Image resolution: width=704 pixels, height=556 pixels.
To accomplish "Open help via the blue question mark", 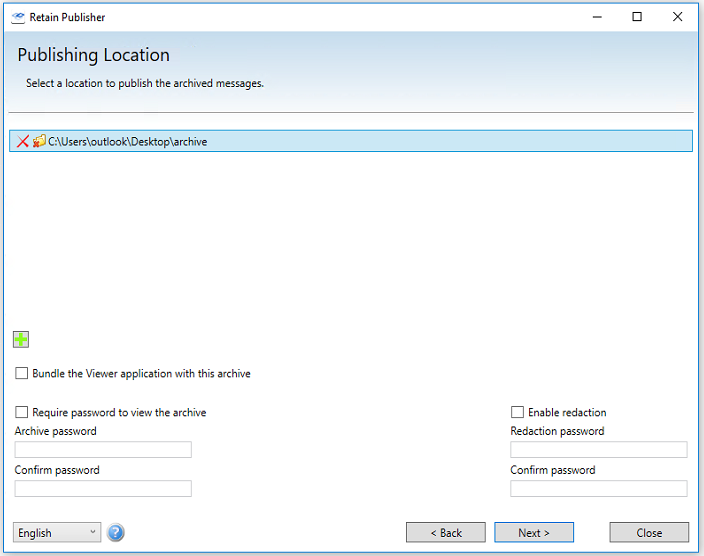I will click(115, 533).
